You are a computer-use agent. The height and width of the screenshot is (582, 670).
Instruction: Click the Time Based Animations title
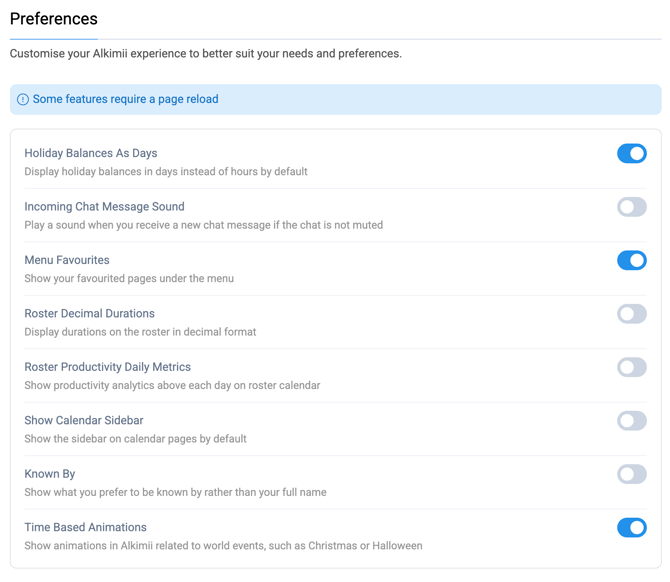(85, 527)
